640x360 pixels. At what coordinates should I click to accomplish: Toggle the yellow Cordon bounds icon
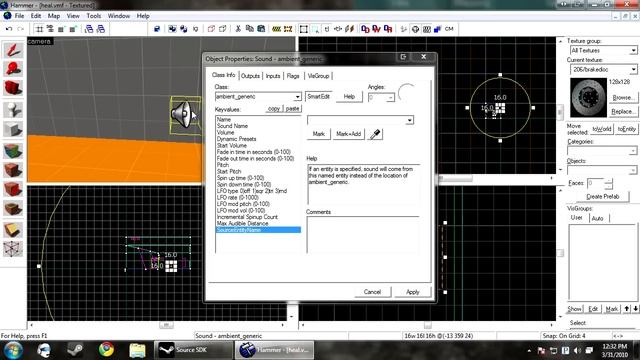click(276, 29)
